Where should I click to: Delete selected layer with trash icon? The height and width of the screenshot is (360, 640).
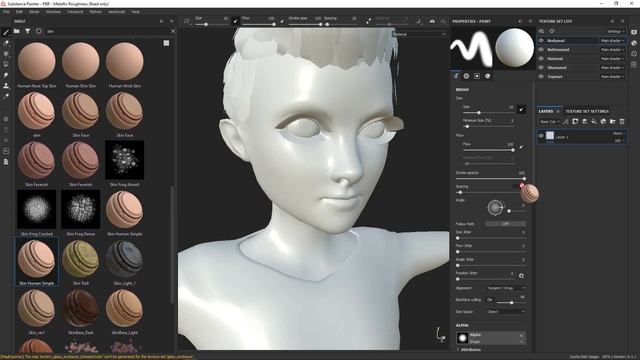(622, 122)
